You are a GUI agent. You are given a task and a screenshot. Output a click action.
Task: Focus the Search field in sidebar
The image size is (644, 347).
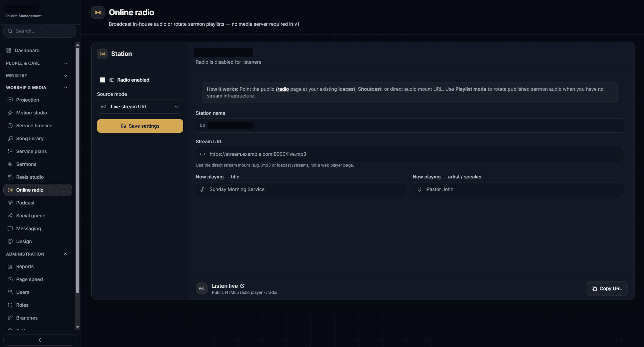(x=40, y=31)
